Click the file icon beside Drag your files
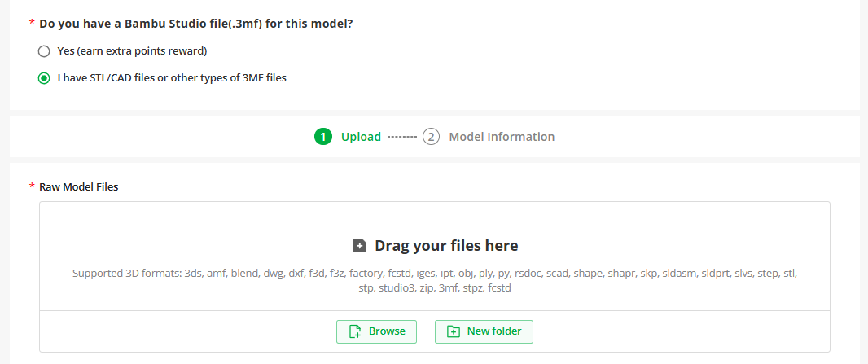868x364 pixels. [x=359, y=246]
